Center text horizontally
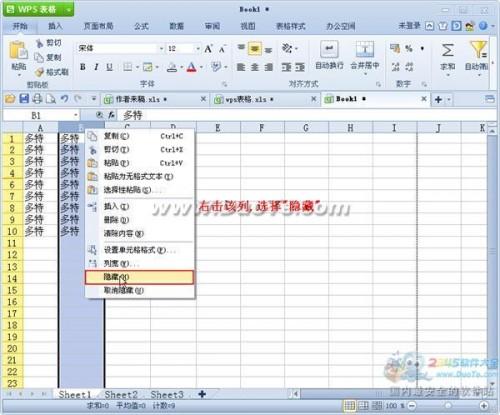The width and height of the screenshot is (500, 415). [255, 67]
